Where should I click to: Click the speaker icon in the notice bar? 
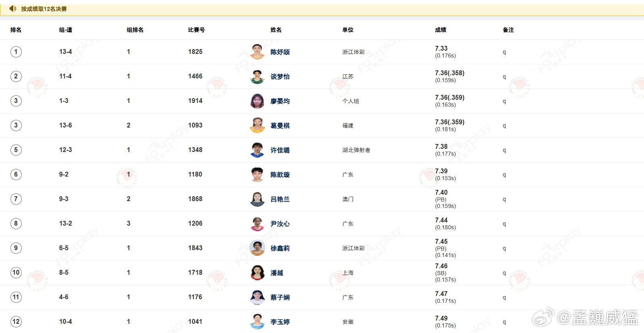(13, 8)
